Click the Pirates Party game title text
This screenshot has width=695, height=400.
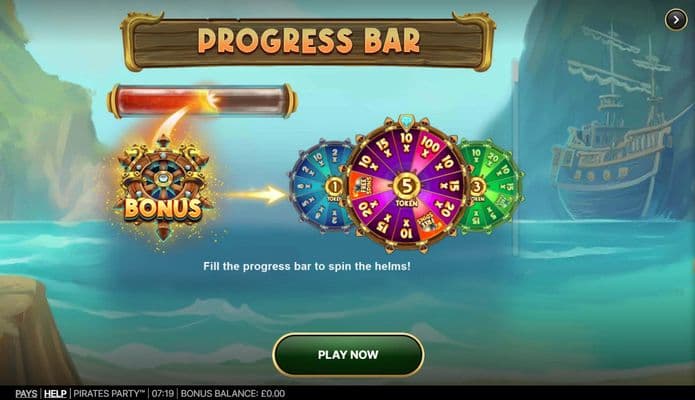pos(109,393)
